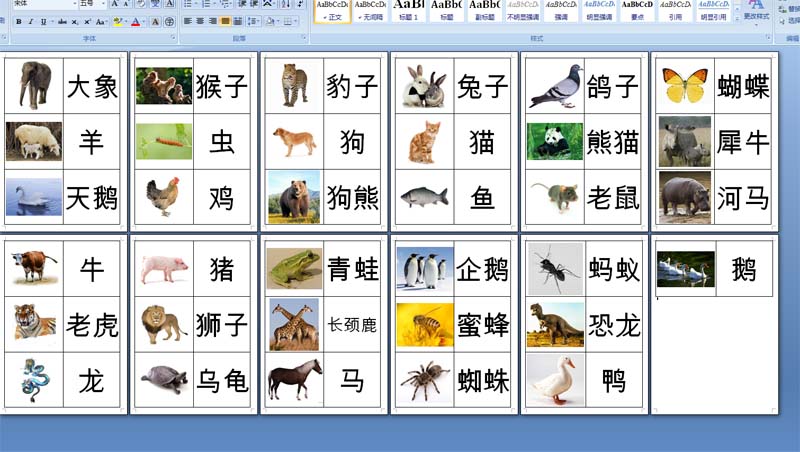Viewport: 800px width, 452px height.
Task: Apply strikethrough to text
Action: [61, 21]
